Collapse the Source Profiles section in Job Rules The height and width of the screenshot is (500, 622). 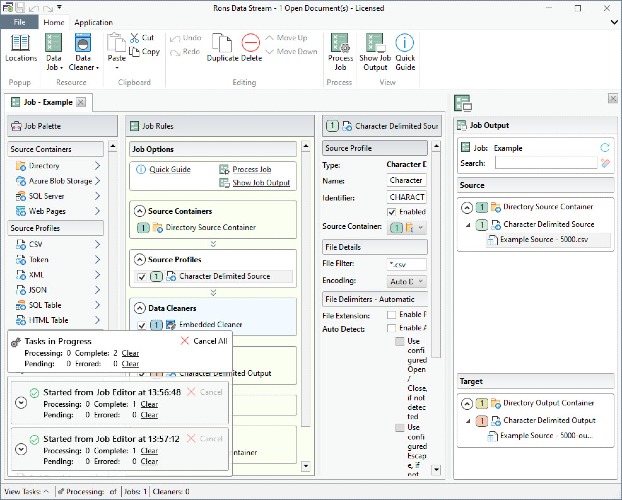[x=139, y=260]
